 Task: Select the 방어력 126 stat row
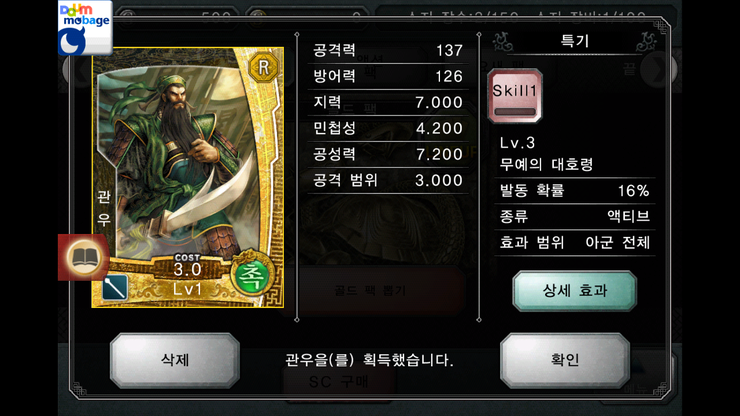pos(388,76)
